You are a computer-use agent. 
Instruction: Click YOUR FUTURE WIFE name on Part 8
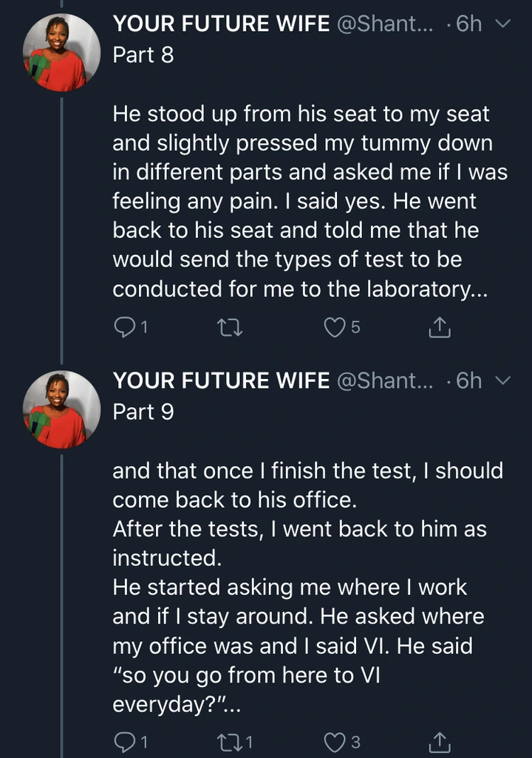click(221, 24)
